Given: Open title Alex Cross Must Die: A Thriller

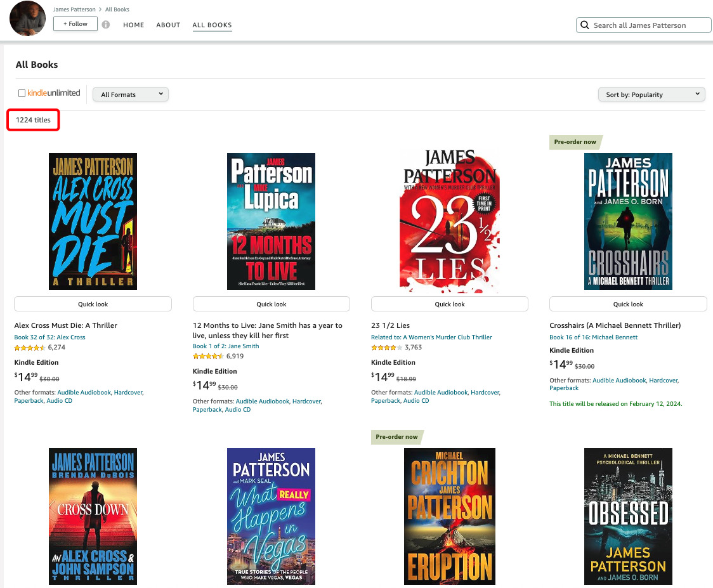Looking at the screenshot, I should pyautogui.click(x=65, y=325).
